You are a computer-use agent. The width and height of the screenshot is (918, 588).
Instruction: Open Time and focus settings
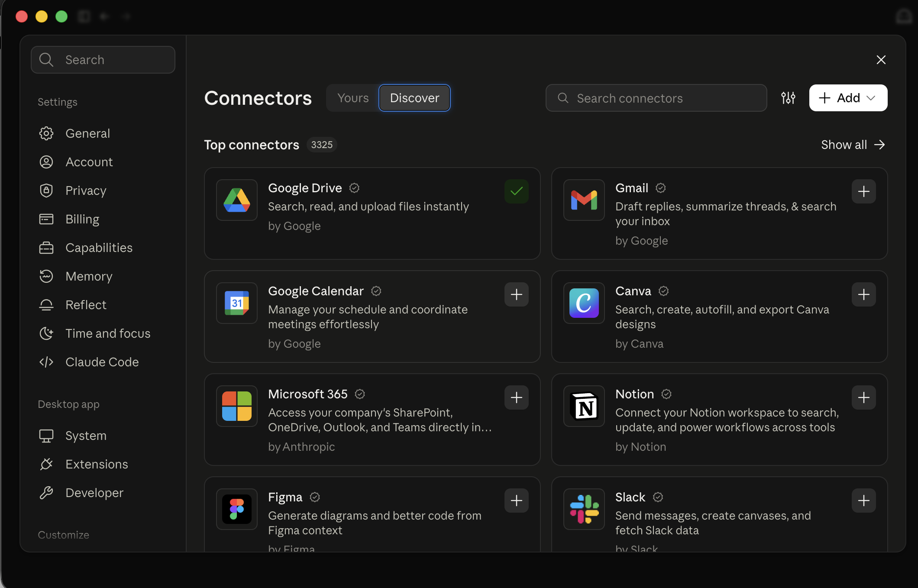click(103, 333)
